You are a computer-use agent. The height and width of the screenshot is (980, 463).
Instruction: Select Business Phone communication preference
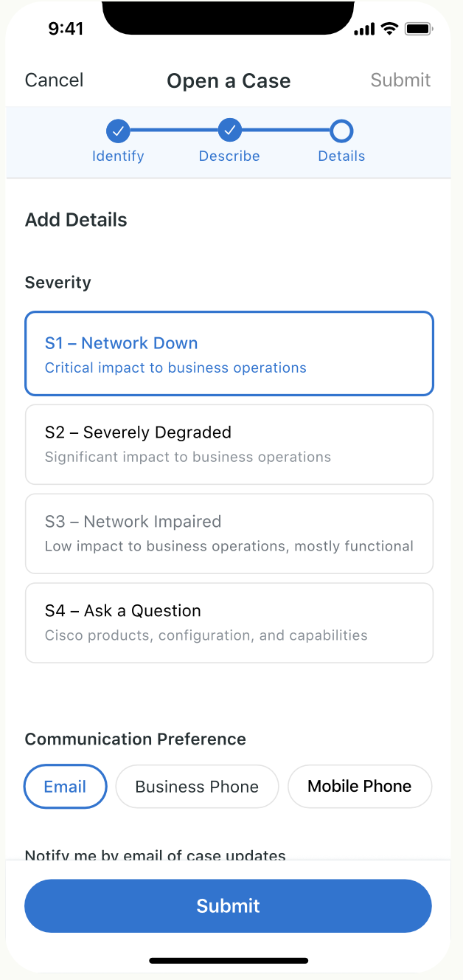pyautogui.click(x=197, y=787)
